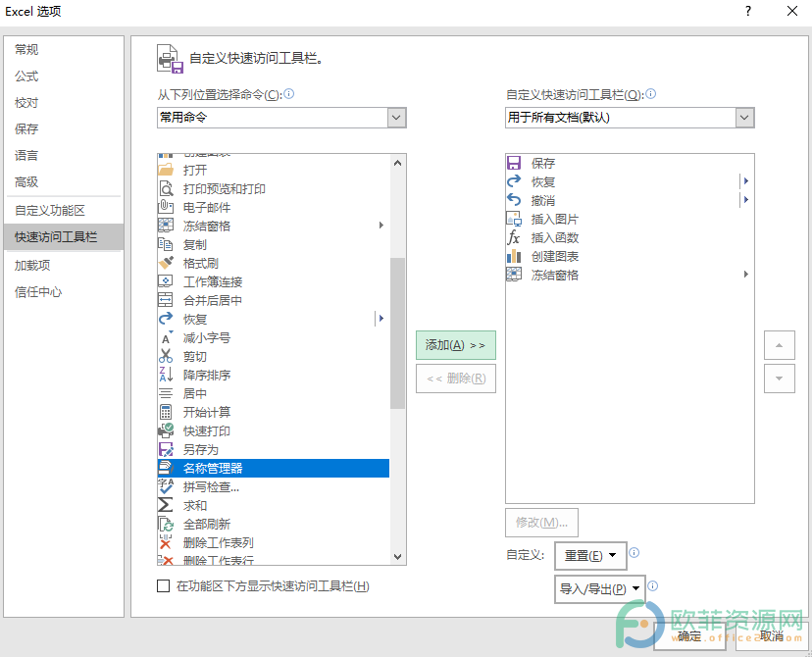Viewport: 812px width, 657px height.
Task: Click the 剪切 scissors icon
Action: 166,356
